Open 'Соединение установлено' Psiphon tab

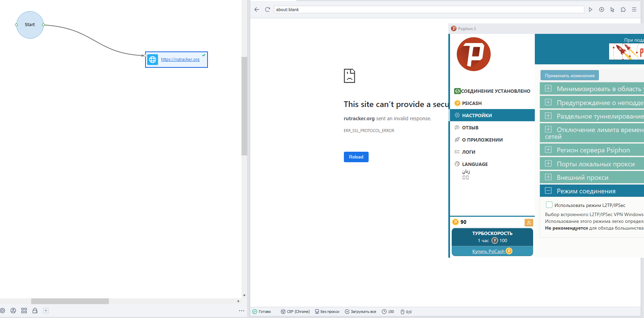(x=492, y=91)
